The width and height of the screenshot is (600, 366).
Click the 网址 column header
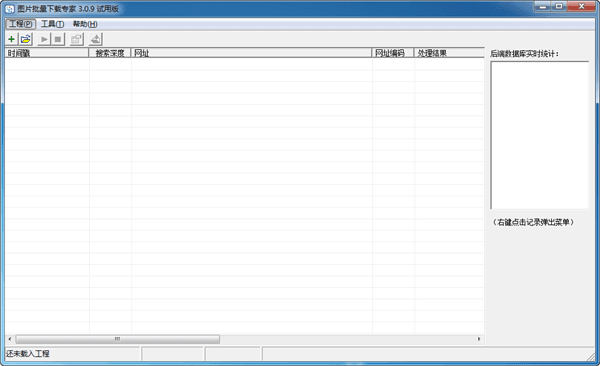(251, 53)
